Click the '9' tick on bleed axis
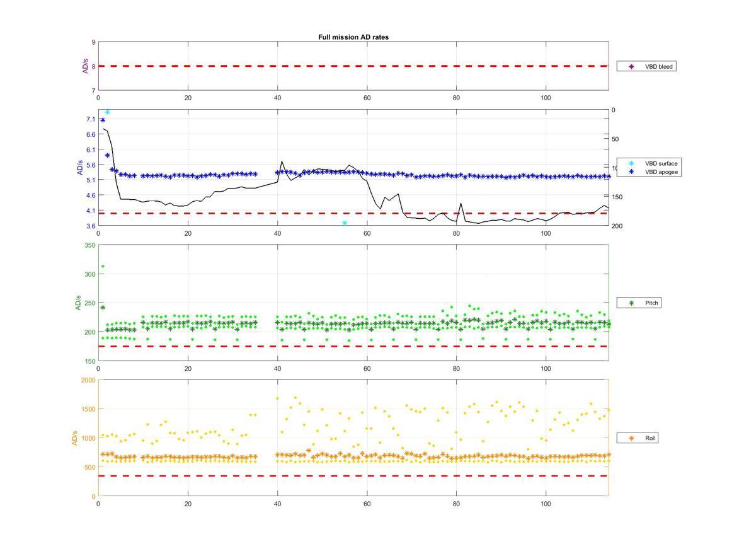 [94, 42]
